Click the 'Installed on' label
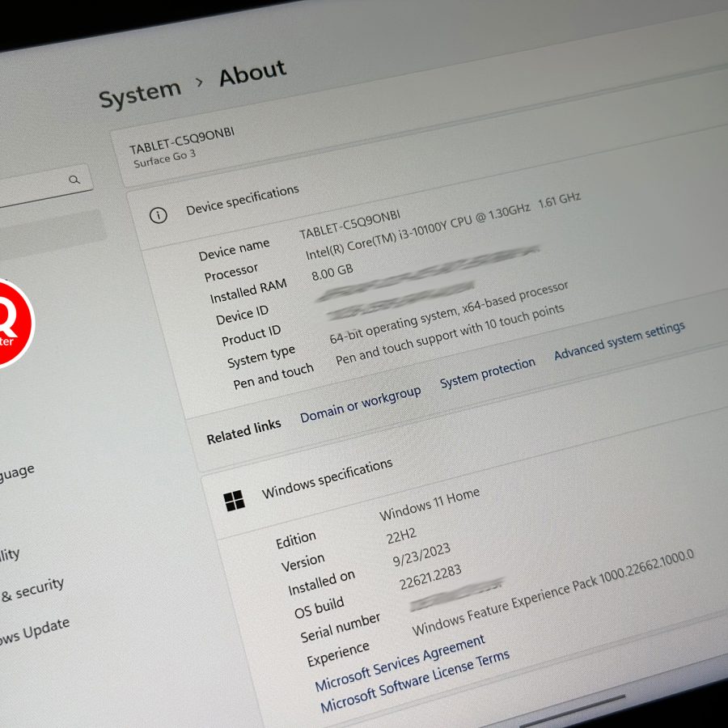 tap(321, 582)
